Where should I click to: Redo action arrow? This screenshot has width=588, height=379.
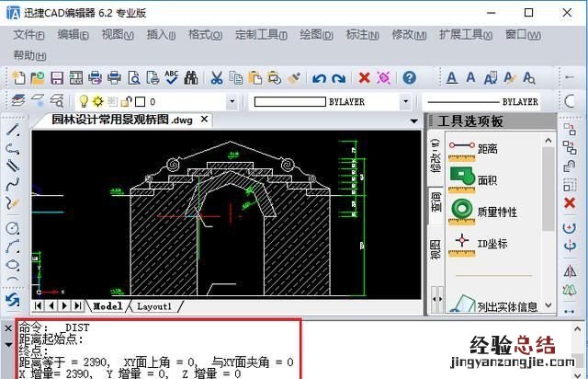[339, 78]
